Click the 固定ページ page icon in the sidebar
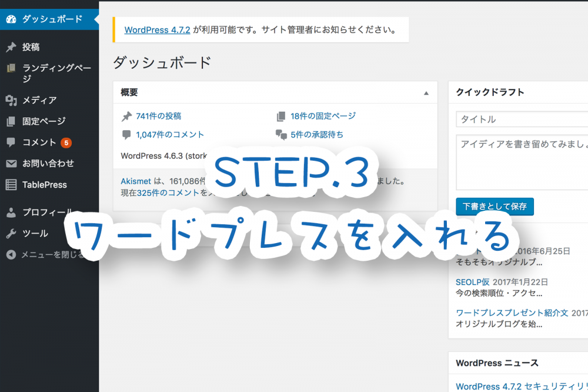 coord(11,121)
